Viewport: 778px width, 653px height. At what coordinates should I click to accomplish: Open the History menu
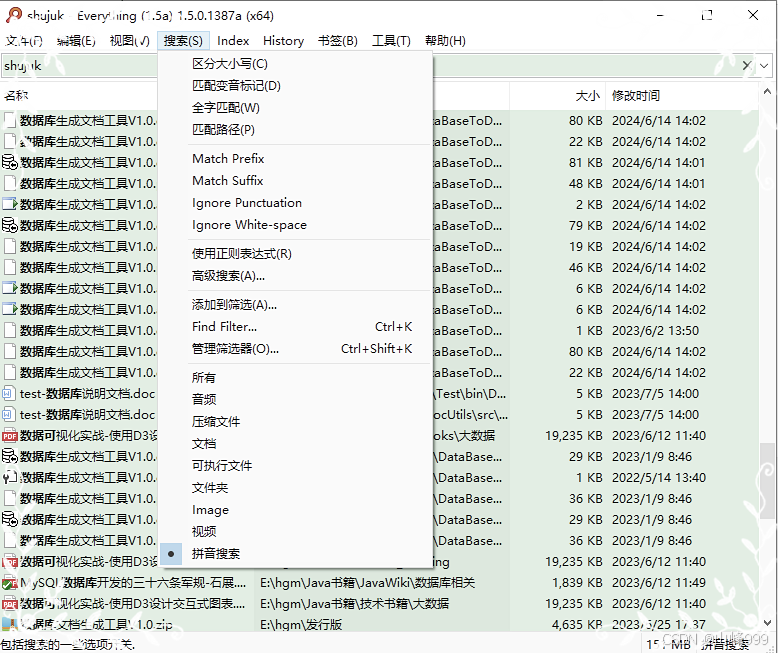pyautogui.click(x=283, y=41)
